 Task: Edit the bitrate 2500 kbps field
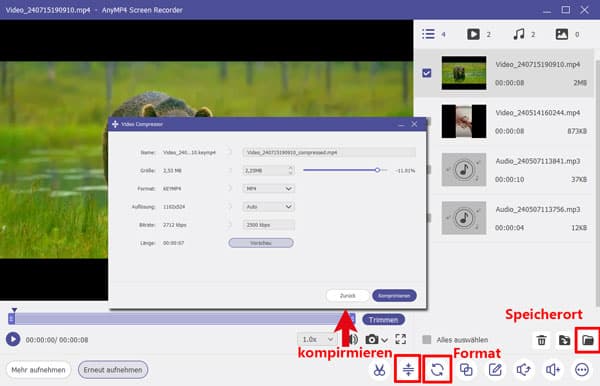point(269,225)
